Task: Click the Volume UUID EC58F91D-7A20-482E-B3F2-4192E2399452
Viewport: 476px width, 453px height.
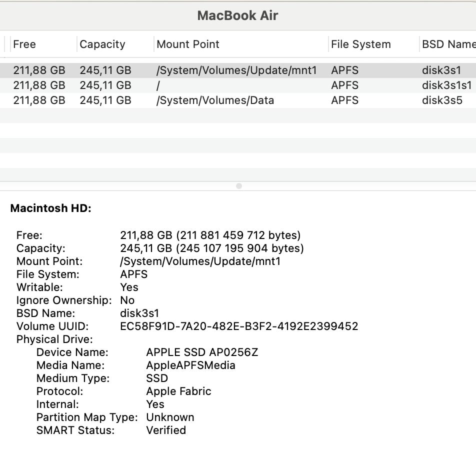Action: pos(239,326)
